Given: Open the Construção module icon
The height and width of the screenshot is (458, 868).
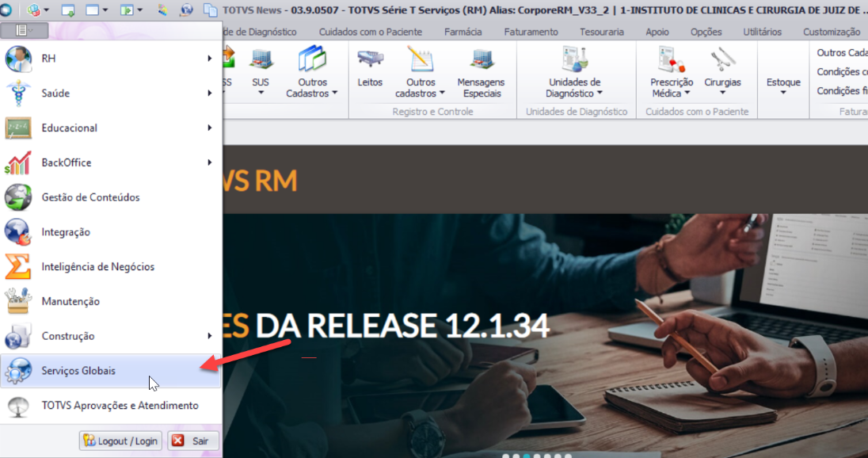Looking at the screenshot, I should pos(18,336).
